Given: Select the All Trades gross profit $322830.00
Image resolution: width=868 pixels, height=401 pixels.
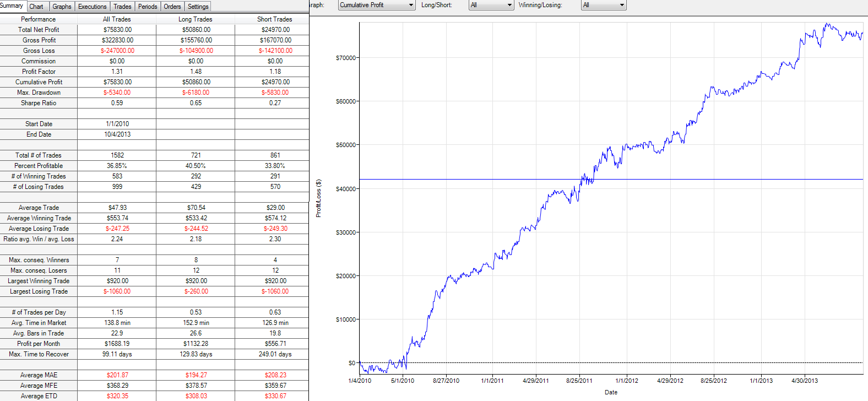Looking at the screenshot, I should (x=117, y=40).
